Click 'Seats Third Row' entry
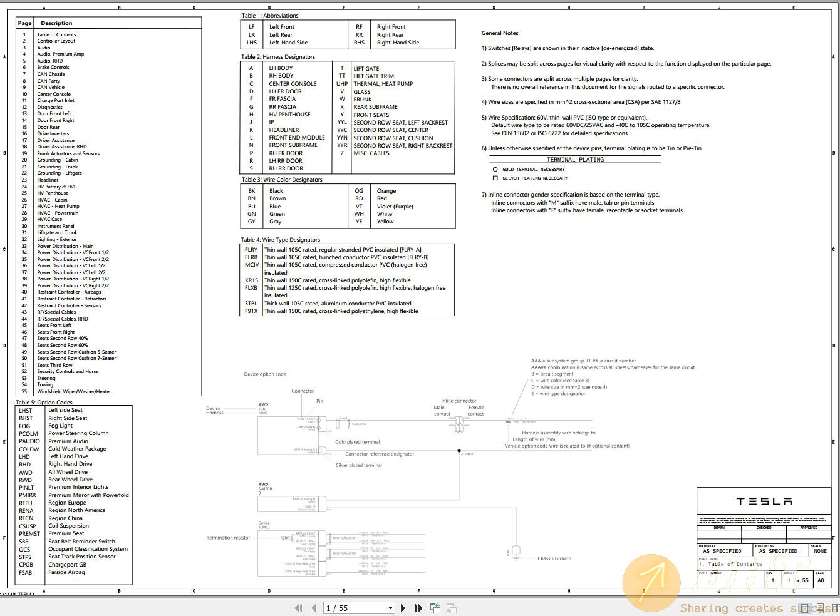The height and width of the screenshot is (616, 840). (54, 365)
